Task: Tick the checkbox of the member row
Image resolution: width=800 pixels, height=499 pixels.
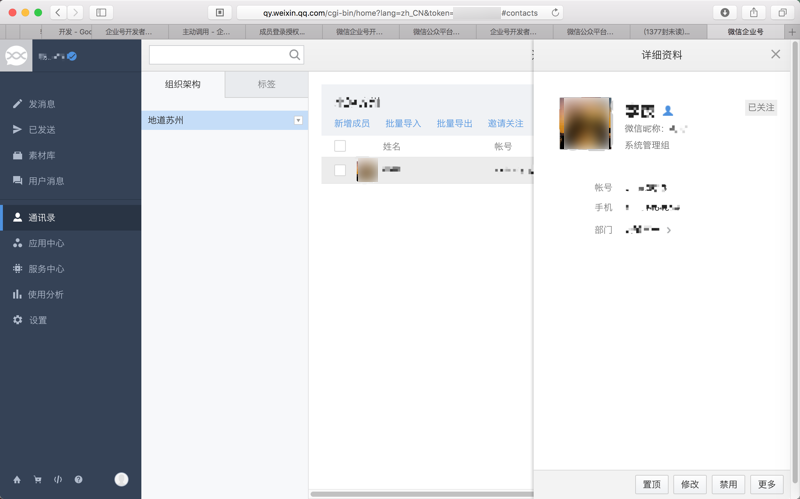Action: click(x=340, y=170)
